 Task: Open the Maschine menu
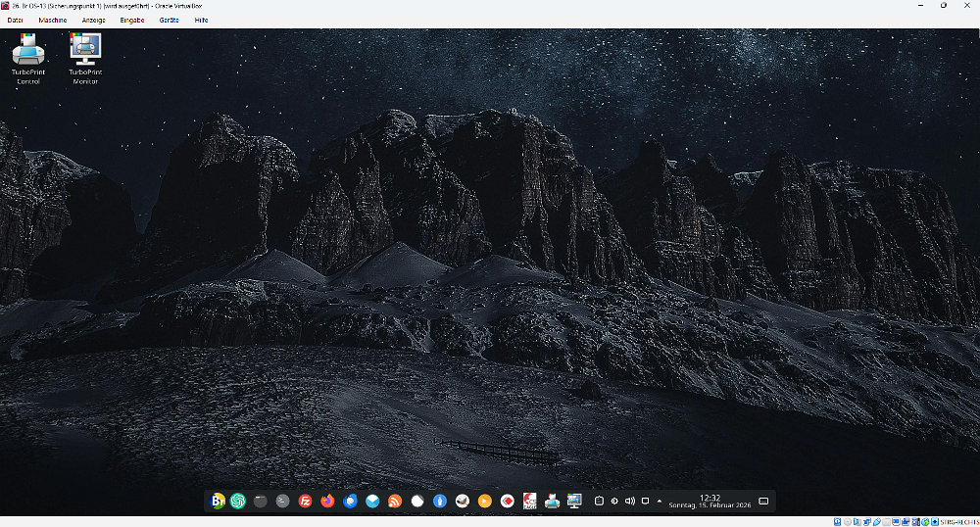click(x=53, y=20)
